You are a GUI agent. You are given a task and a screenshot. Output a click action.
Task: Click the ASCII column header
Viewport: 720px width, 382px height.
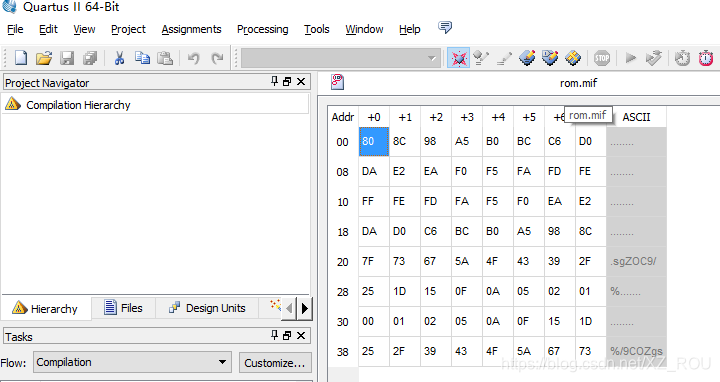pyautogui.click(x=636, y=117)
